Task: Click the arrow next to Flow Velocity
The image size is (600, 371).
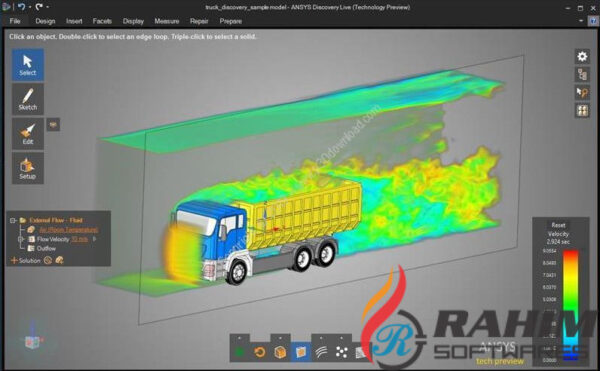Action: pos(95,239)
